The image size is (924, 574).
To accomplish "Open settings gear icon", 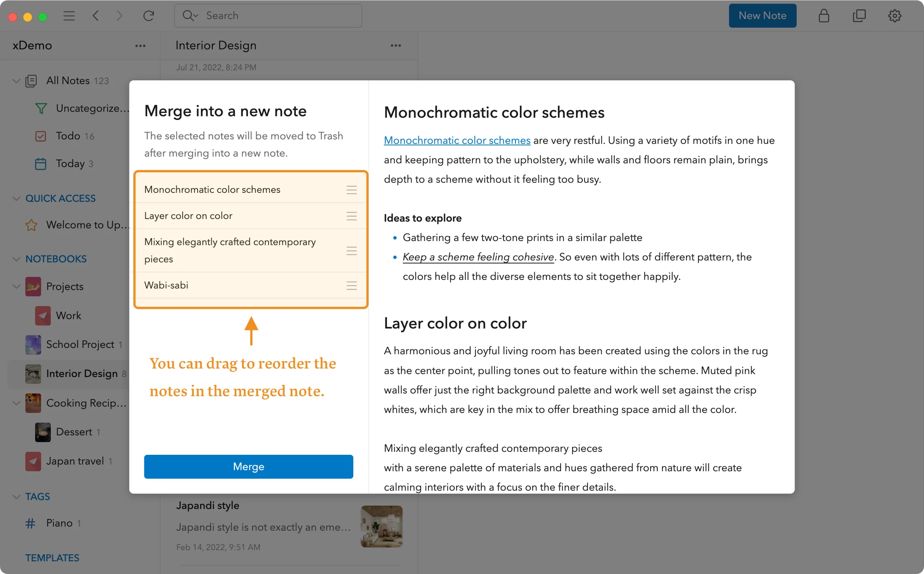I will [x=894, y=16].
